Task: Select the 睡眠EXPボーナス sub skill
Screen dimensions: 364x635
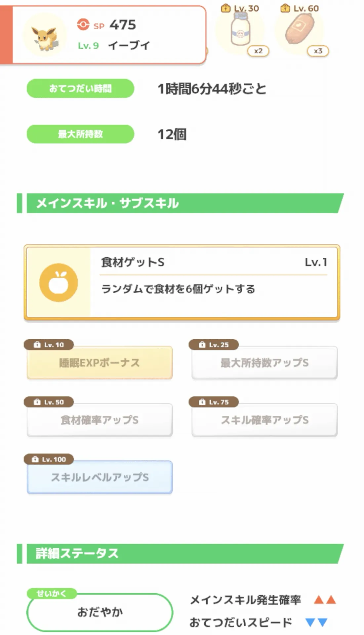Action: (x=100, y=363)
